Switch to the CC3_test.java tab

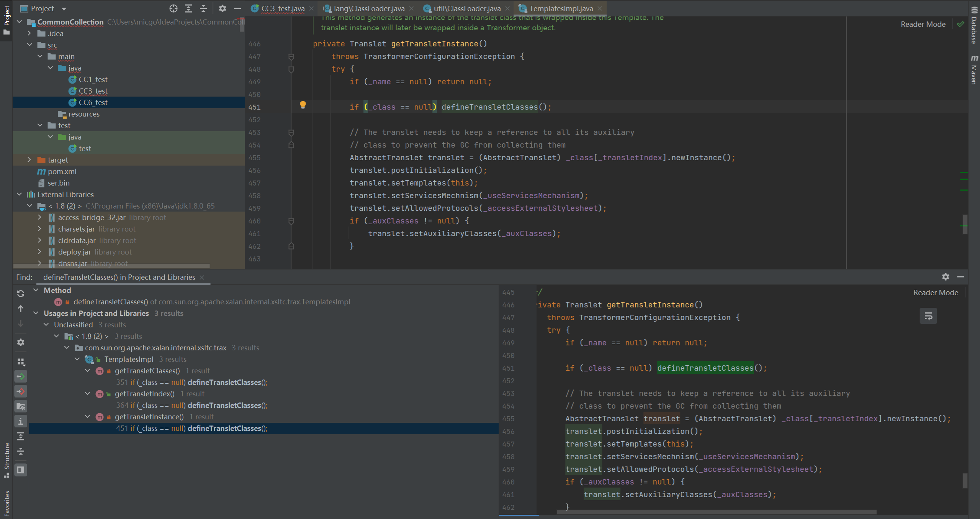(x=282, y=8)
